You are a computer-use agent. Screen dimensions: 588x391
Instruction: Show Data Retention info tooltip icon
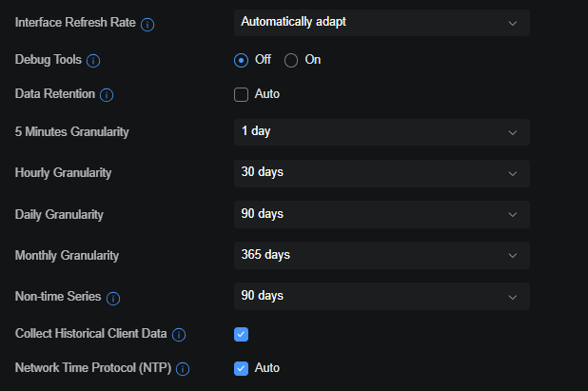[x=107, y=95]
